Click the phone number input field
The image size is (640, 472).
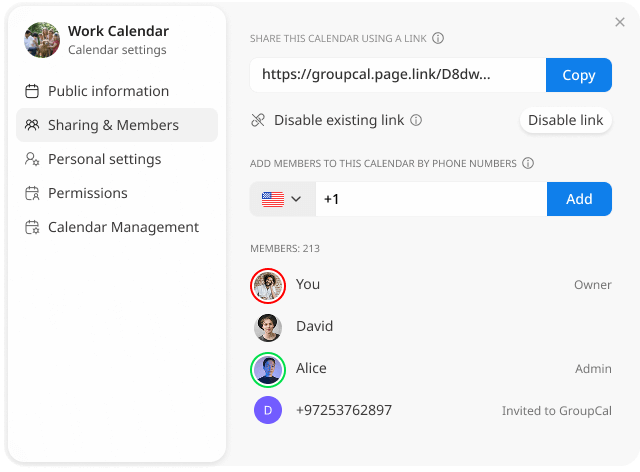pyautogui.click(x=431, y=199)
